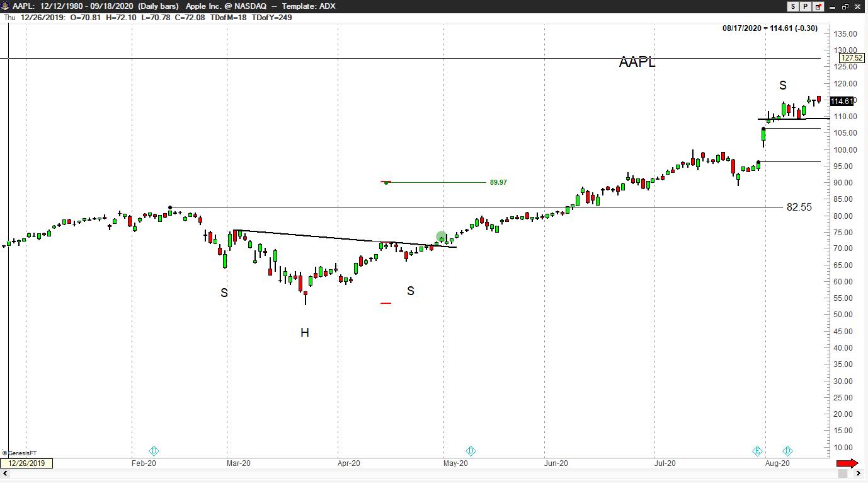Click the P button in title bar

click(x=806, y=6)
